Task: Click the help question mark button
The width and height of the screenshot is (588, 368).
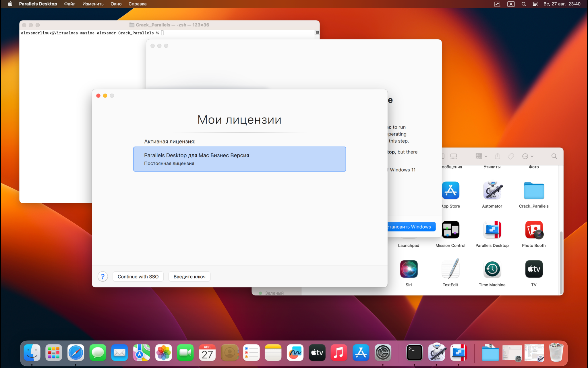Action: tap(102, 277)
